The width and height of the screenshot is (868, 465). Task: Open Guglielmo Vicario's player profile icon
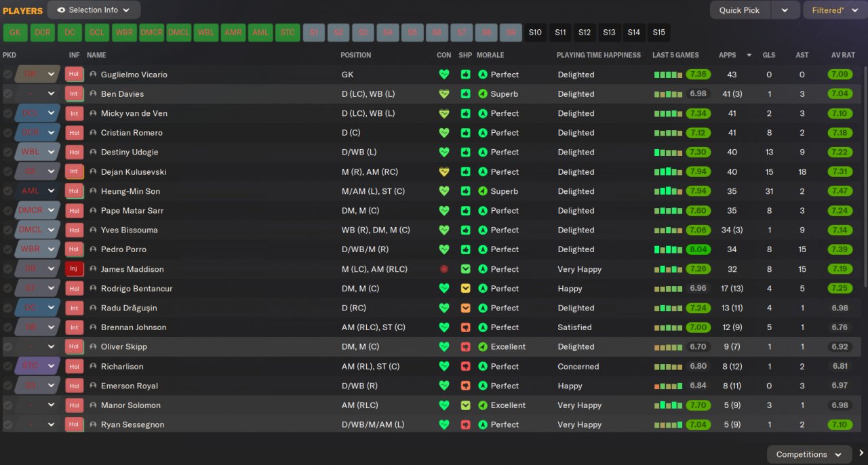coord(93,75)
